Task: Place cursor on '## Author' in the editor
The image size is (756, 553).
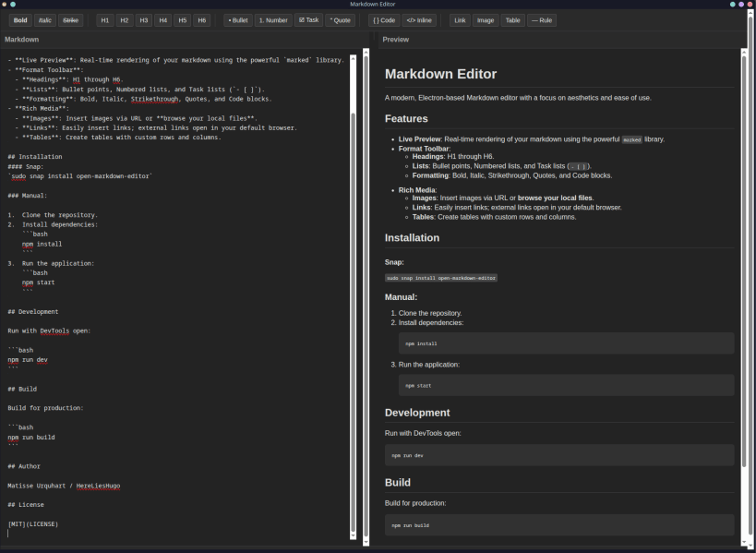Action: (x=24, y=466)
